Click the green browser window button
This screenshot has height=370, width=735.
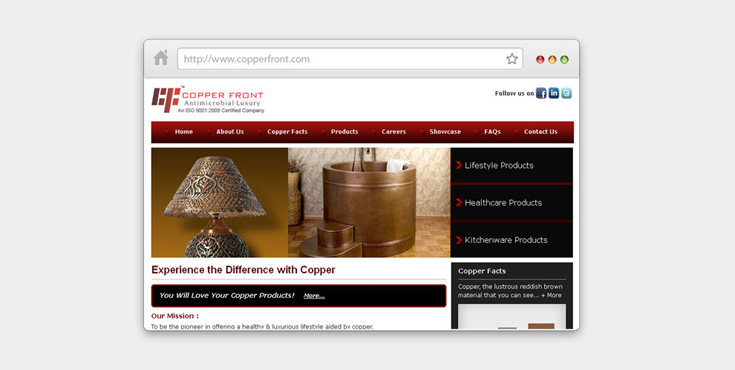click(x=564, y=60)
